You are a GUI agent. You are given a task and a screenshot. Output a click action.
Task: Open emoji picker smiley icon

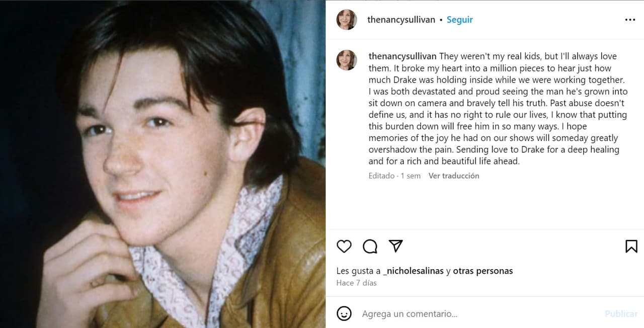point(344,313)
